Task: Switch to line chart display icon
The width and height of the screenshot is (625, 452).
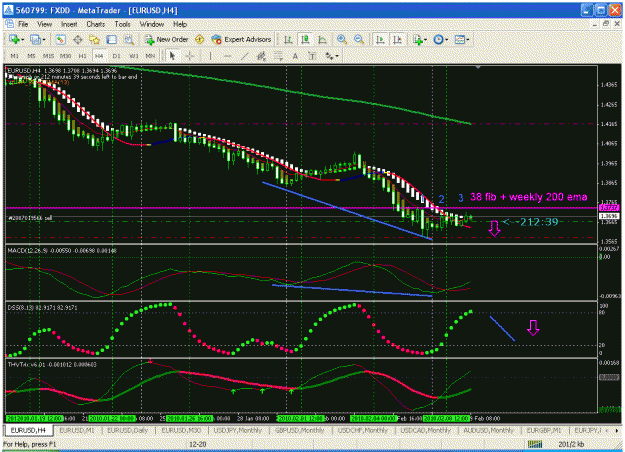Action: [x=322, y=39]
